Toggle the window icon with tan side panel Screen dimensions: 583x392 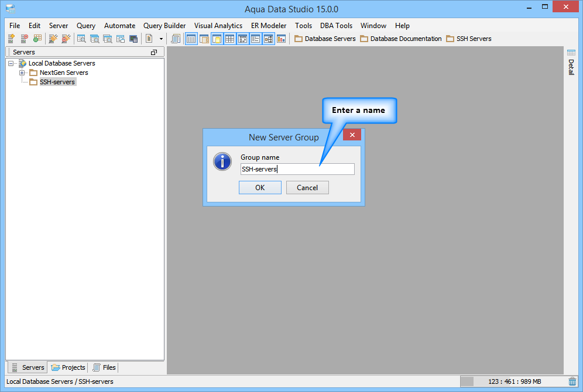204,38
